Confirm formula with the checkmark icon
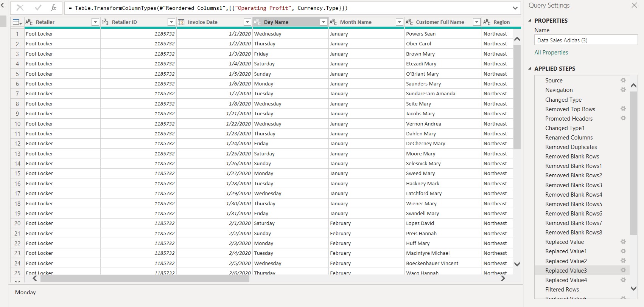This screenshot has width=644, height=307. point(38,8)
